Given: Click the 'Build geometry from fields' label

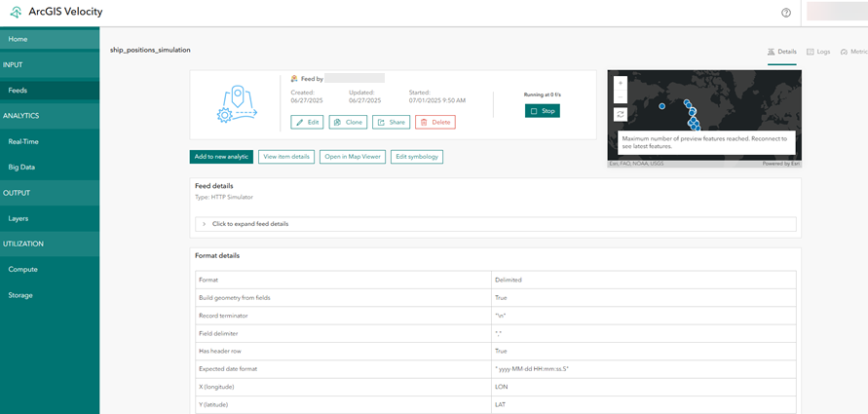Looking at the screenshot, I should [235, 298].
